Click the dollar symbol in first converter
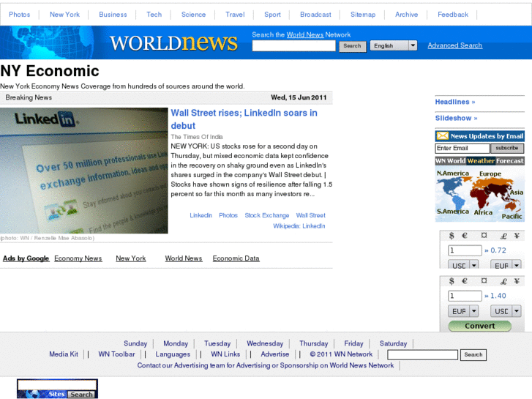 [x=452, y=236]
